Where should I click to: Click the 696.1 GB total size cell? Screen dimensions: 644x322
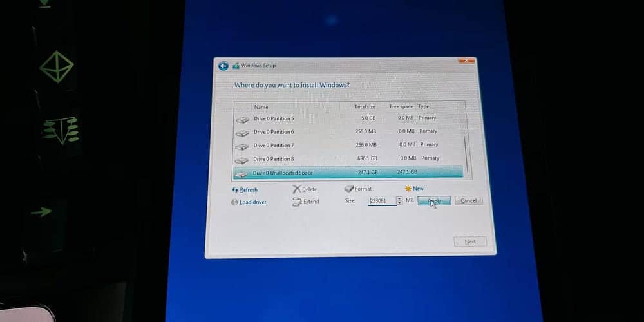[x=367, y=158]
